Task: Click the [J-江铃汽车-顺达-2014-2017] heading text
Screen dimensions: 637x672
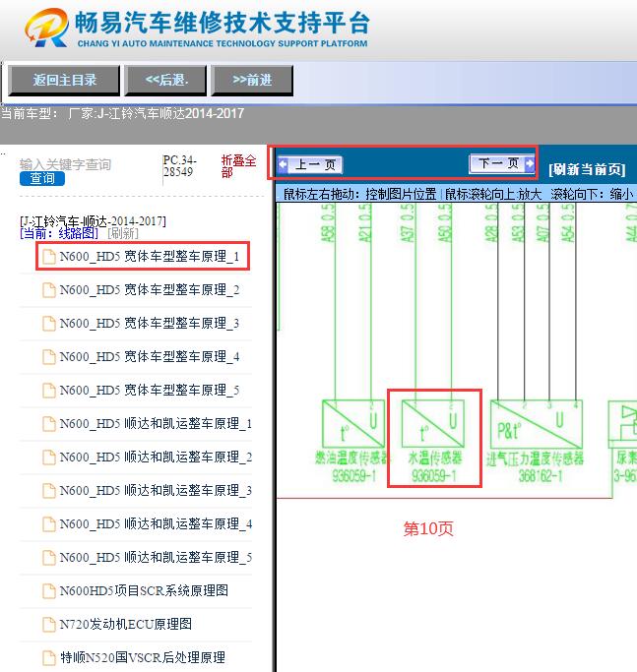Action: point(93,221)
